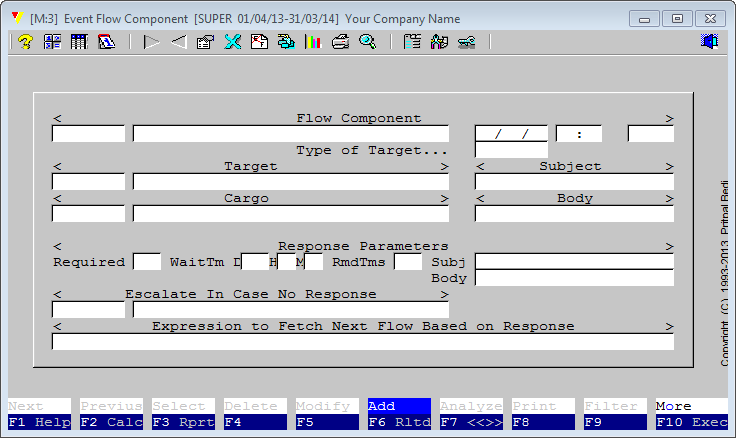The image size is (736, 438).
Task: Click the people with chart icon
Action: [x=439, y=42]
